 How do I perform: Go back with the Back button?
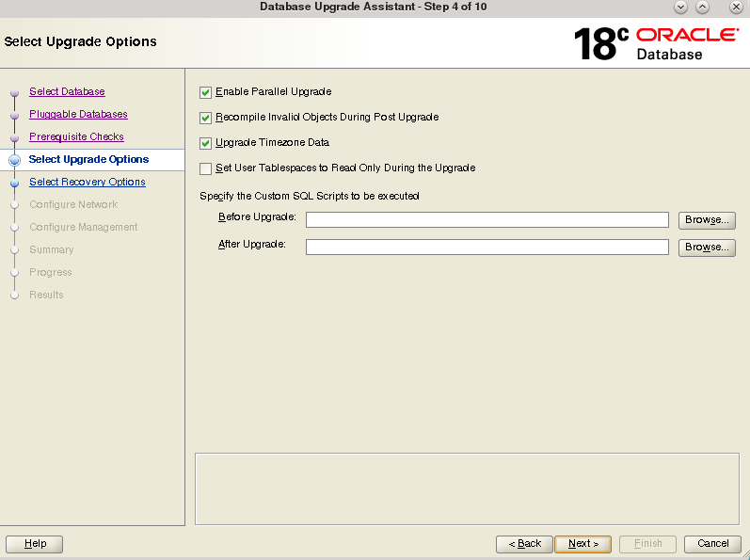click(524, 544)
